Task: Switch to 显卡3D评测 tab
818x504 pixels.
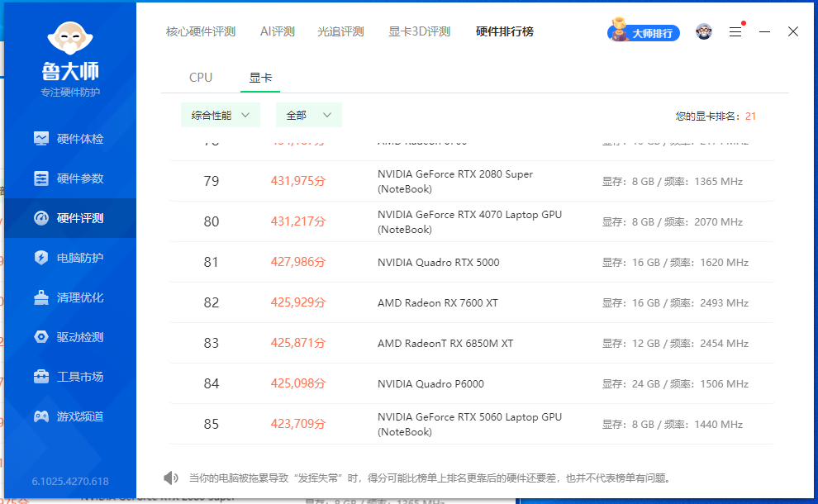Action: point(420,32)
